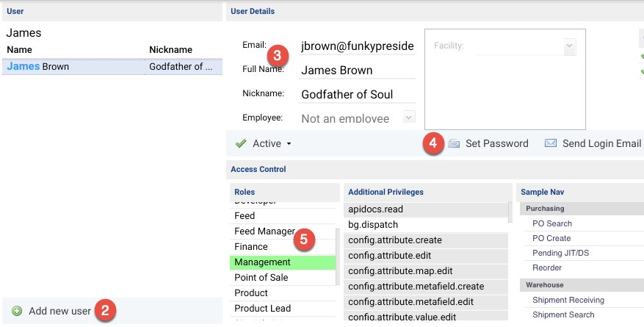Viewport: 644px width, 327px height.
Task: Click the keyboard icon beside Set Password
Action: point(455,143)
